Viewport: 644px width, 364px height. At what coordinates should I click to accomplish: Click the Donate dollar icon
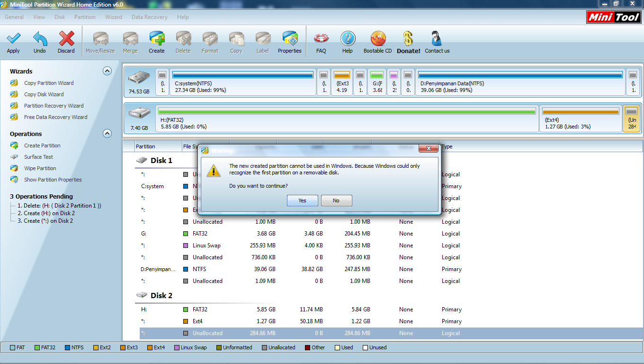408,38
